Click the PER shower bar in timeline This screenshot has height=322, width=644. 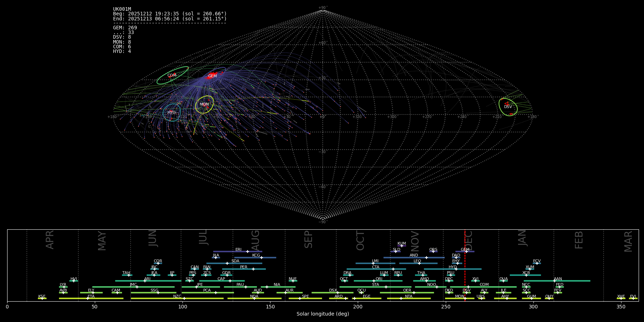coord(244,269)
